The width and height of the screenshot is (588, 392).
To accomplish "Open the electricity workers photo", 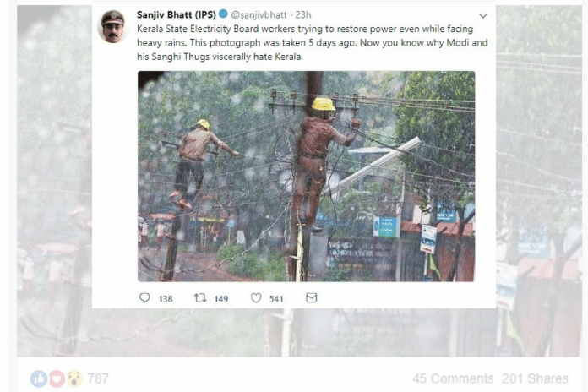I will 306,176.
